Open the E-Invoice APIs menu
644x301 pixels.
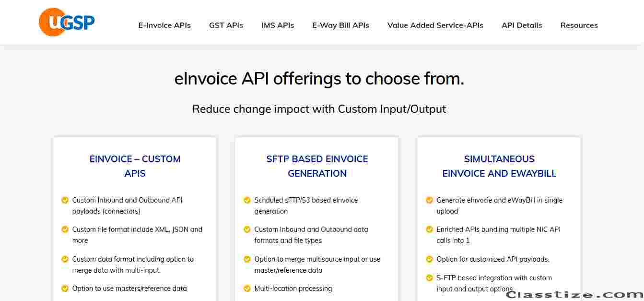pyautogui.click(x=164, y=25)
